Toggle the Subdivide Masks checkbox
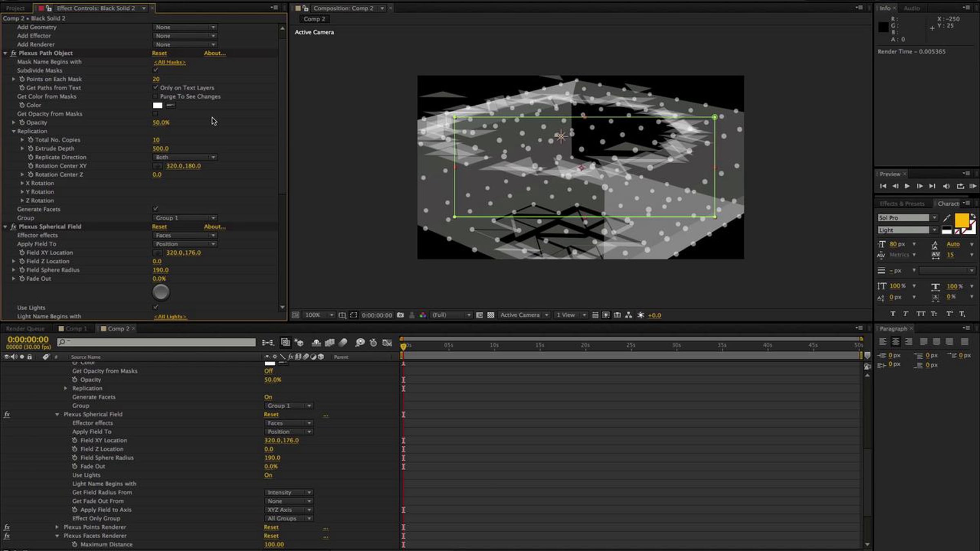This screenshot has height=551, width=980. 155,70
